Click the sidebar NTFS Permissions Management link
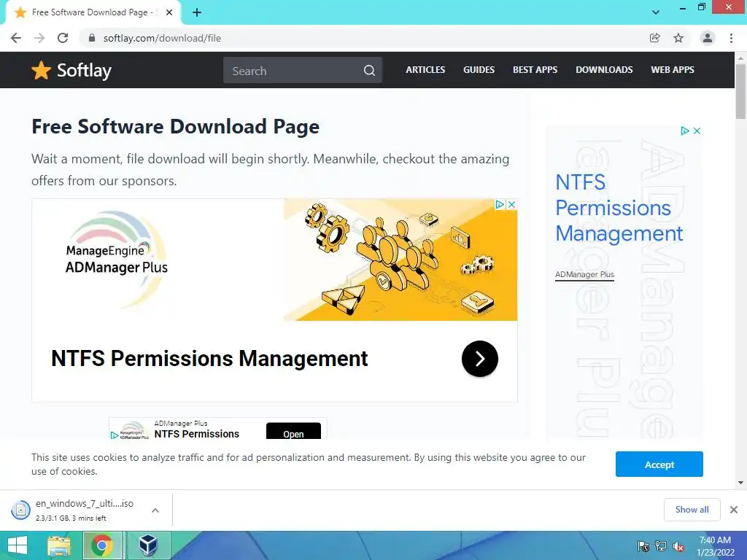Viewport: 747px width, 560px height. (x=619, y=208)
